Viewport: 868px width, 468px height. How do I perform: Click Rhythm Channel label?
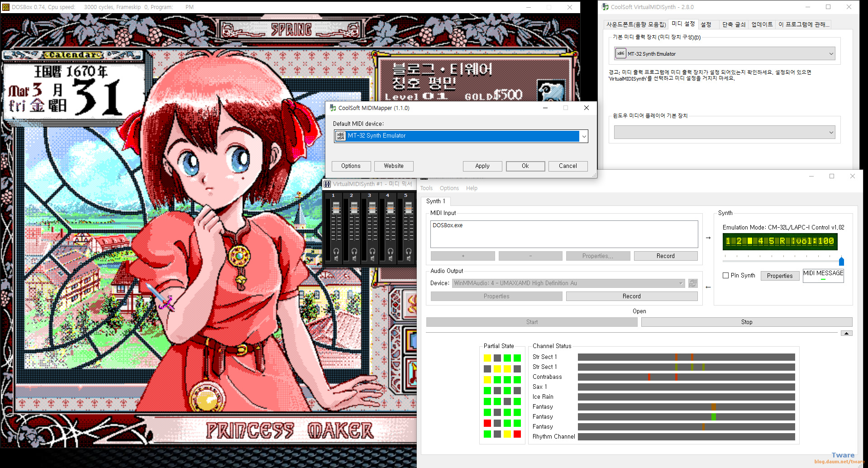click(x=553, y=437)
